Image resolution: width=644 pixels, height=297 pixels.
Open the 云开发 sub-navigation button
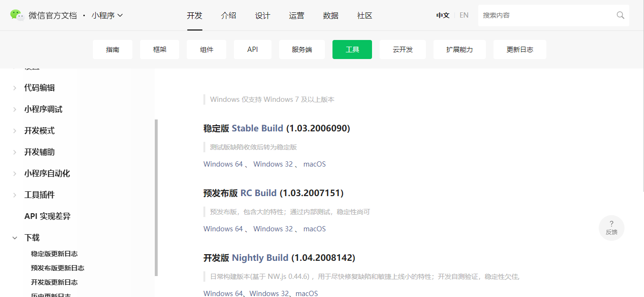pos(402,49)
